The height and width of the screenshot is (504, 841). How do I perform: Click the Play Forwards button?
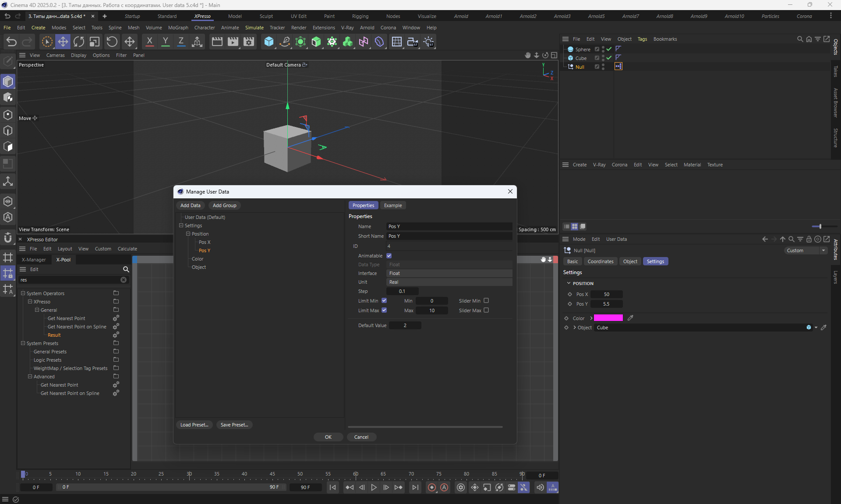point(374,487)
